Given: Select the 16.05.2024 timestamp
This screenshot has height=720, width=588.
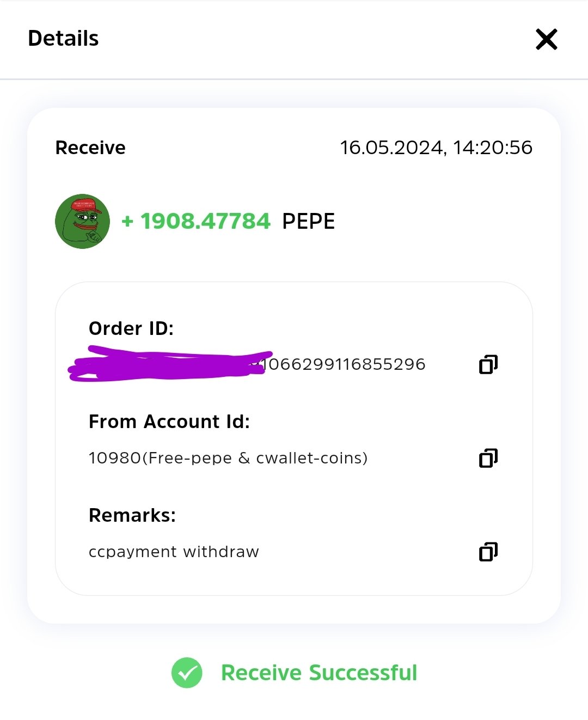Looking at the screenshot, I should coord(436,148).
